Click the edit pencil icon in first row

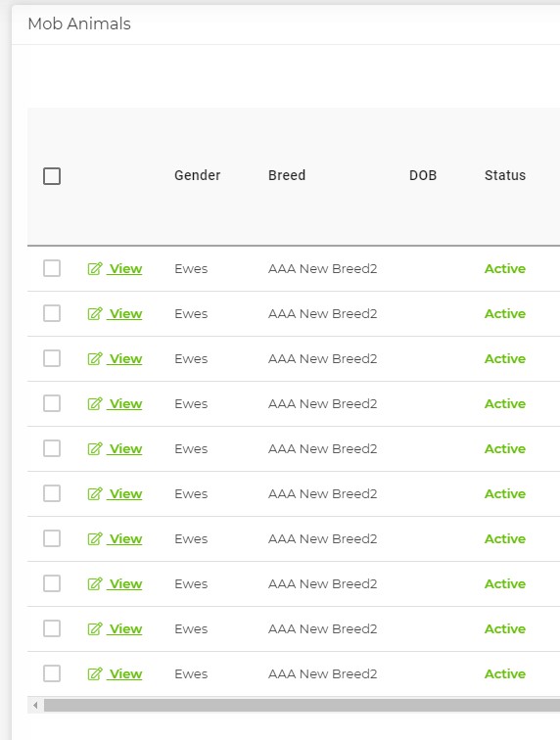[95, 268]
